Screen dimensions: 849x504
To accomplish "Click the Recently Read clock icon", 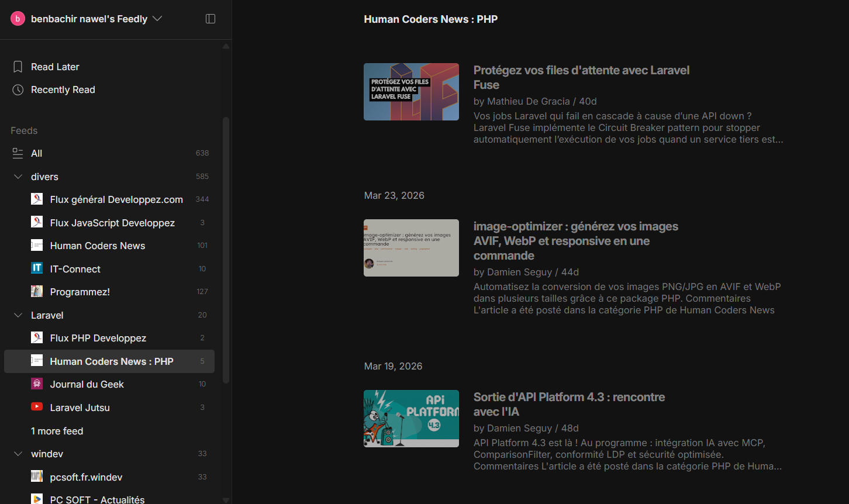I will [x=18, y=89].
